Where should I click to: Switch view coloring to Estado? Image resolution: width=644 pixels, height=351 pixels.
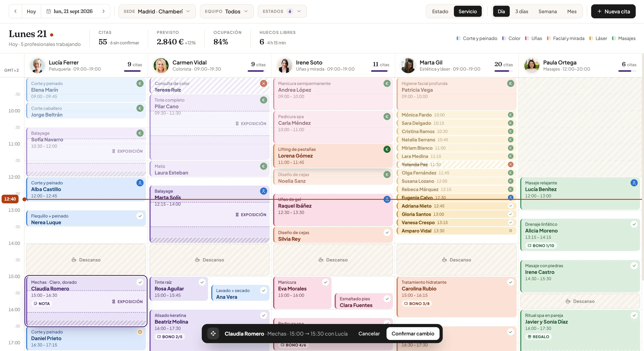pos(440,11)
